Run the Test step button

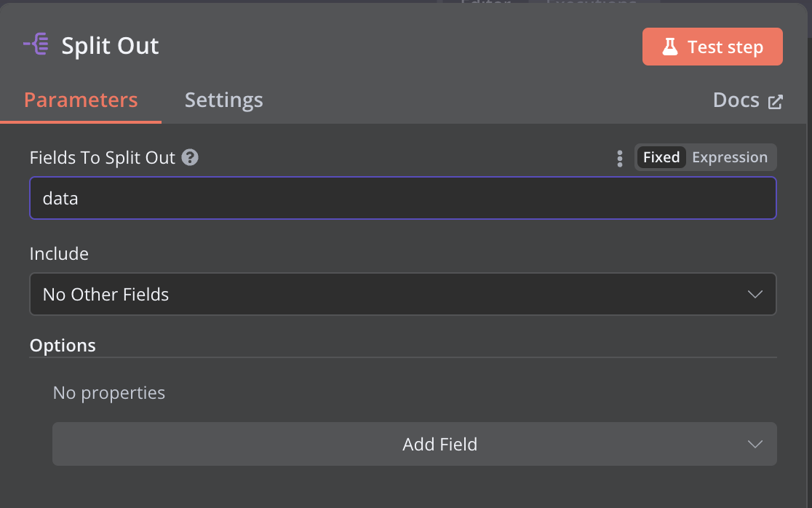tap(712, 47)
